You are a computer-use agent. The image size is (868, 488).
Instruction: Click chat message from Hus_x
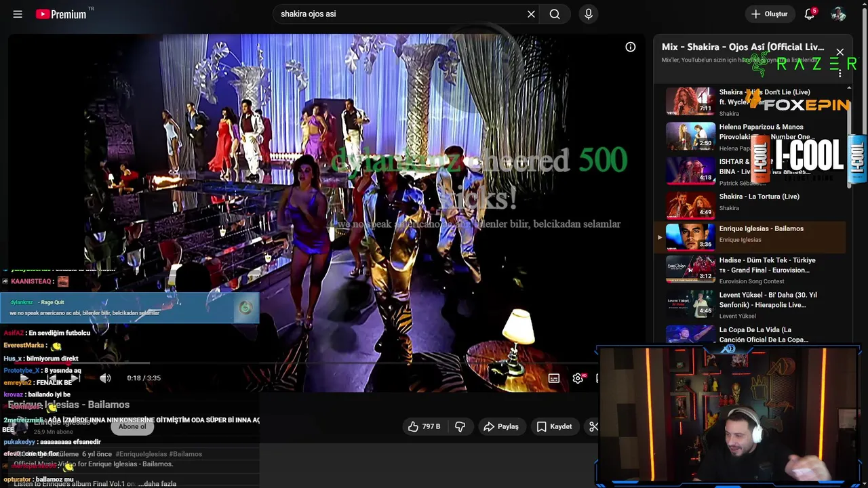click(41, 359)
